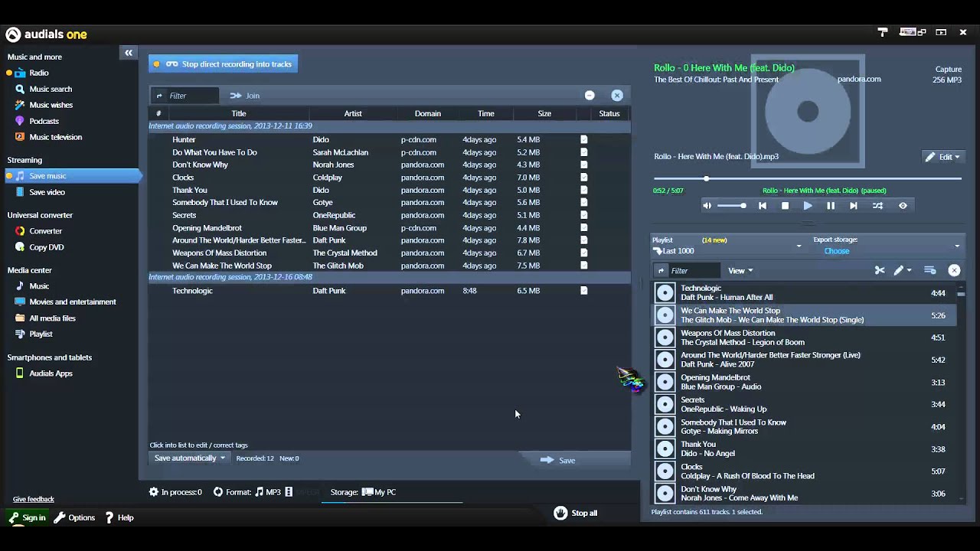Open the paint roller skin icon
Image resolution: width=980 pixels, height=551 pixels.
883,32
